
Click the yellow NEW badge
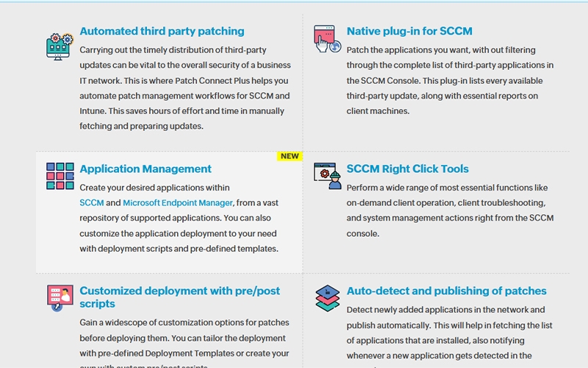coord(290,156)
